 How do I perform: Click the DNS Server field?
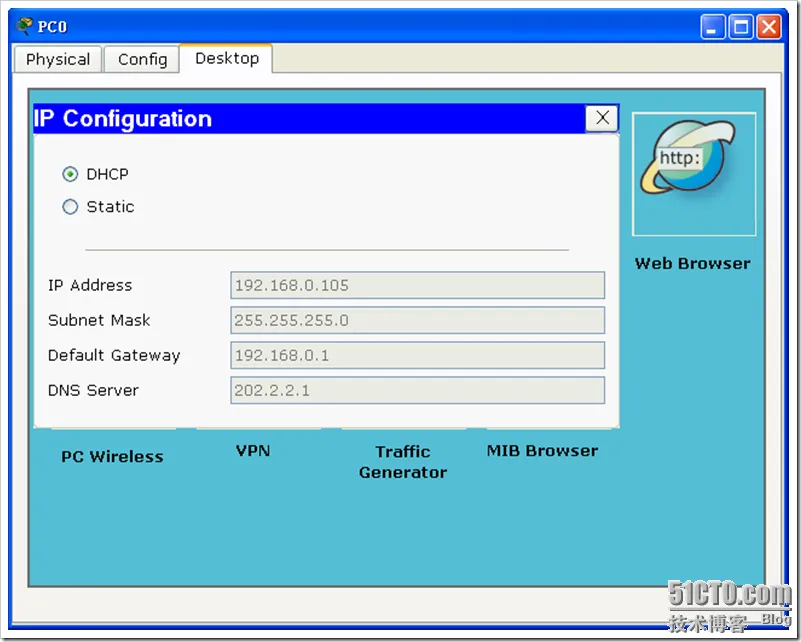pos(417,390)
